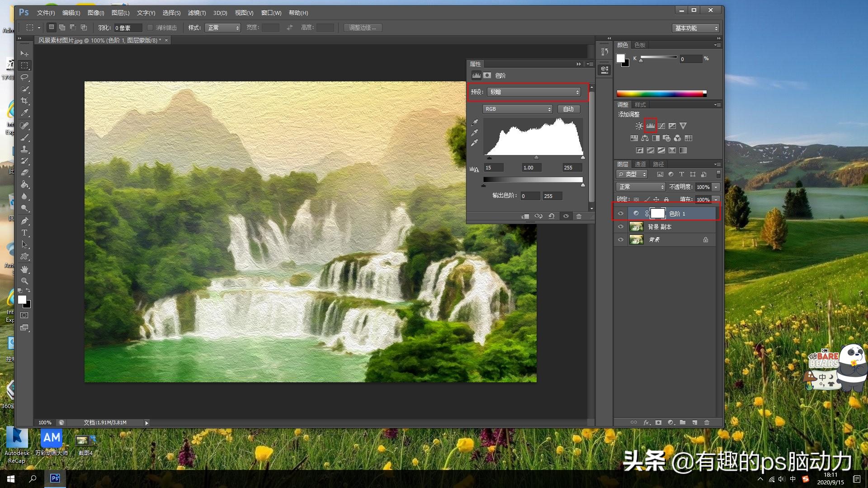Select the Hand tool
The height and width of the screenshot is (488, 868).
25,269
